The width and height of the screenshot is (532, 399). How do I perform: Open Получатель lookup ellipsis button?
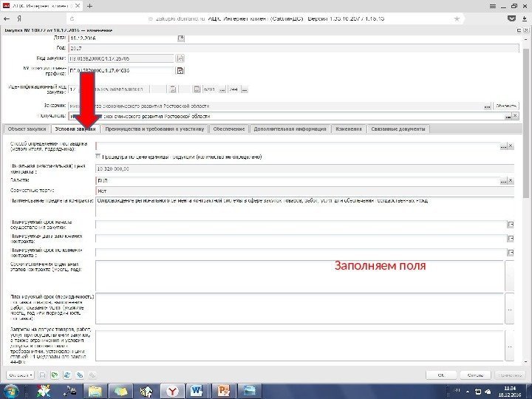click(508, 117)
